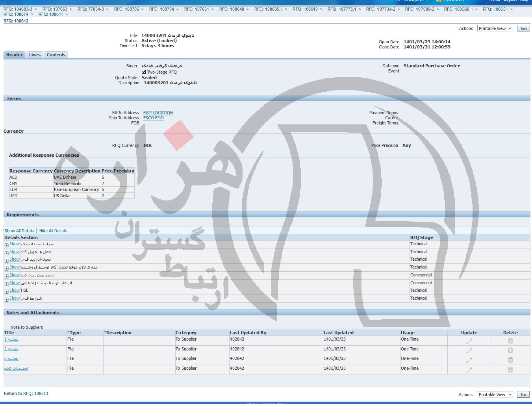
Task: Open breadcrumb RFQ: 108706
Action: click(x=126, y=9)
